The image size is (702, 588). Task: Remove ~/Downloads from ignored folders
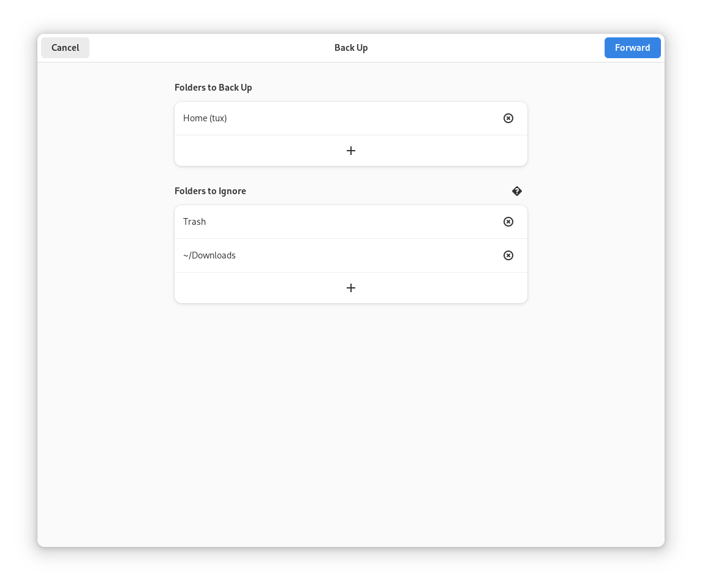508,255
